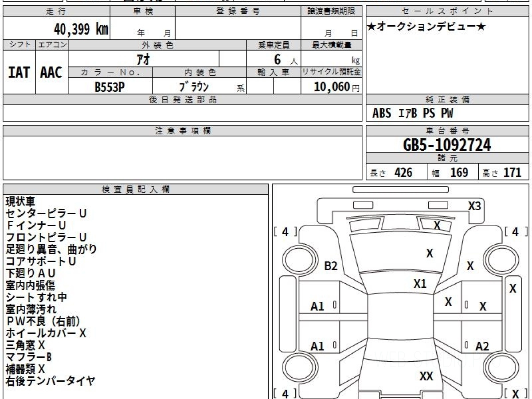Click the カラーNo. header

pyautogui.click(x=110, y=72)
